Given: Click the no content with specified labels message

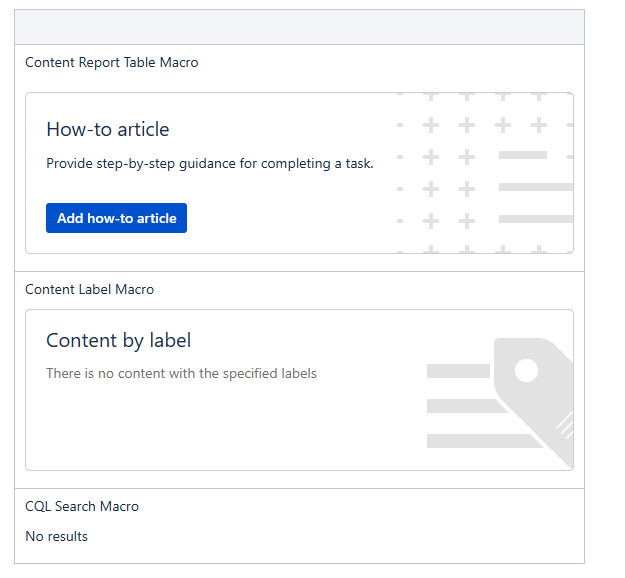Looking at the screenshot, I should tap(181, 373).
